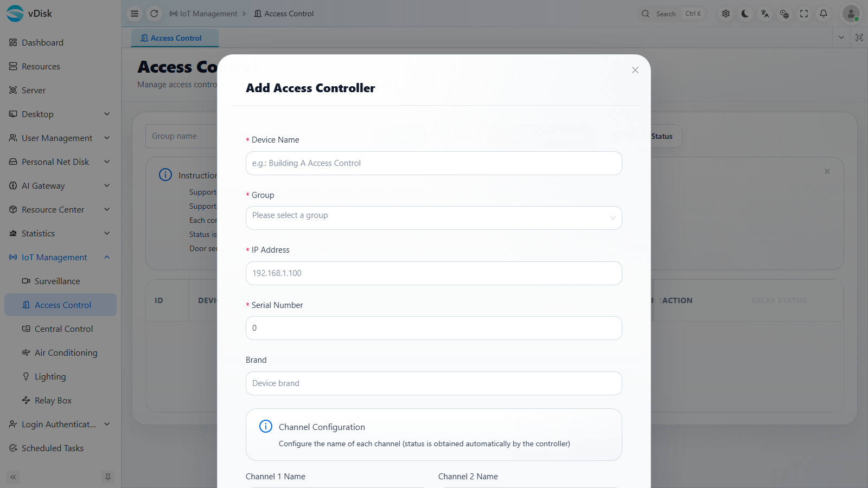The width and height of the screenshot is (868, 488).
Task: Open Scheduled Tasks in the sidebar
Action: [60, 448]
